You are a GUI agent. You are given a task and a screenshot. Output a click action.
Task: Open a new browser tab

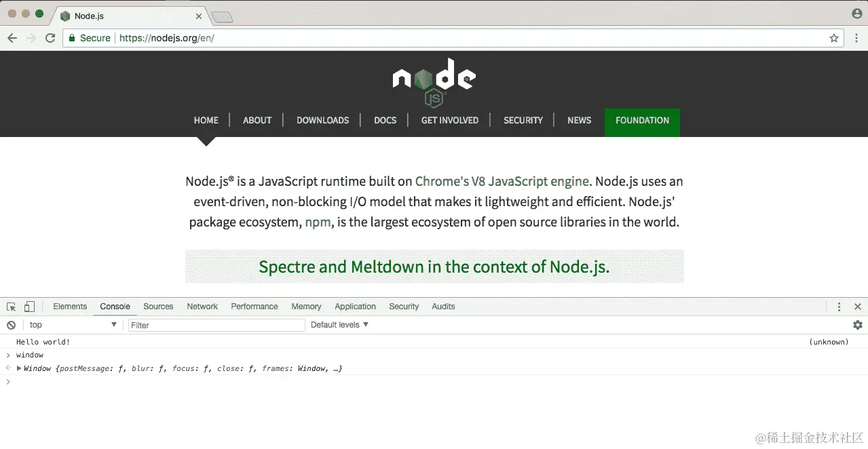coord(222,16)
